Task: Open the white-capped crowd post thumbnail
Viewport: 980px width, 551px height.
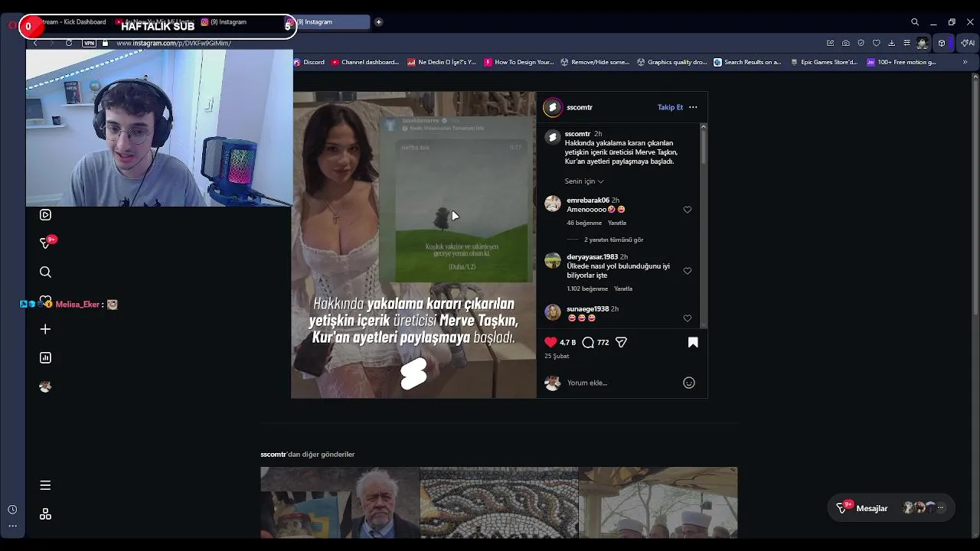Action: (658, 503)
